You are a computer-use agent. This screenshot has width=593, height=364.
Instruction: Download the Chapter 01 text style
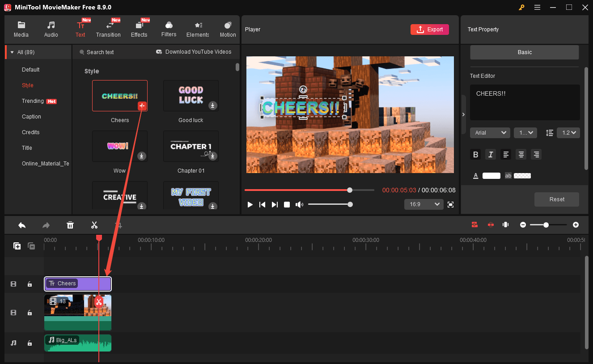click(213, 156)
